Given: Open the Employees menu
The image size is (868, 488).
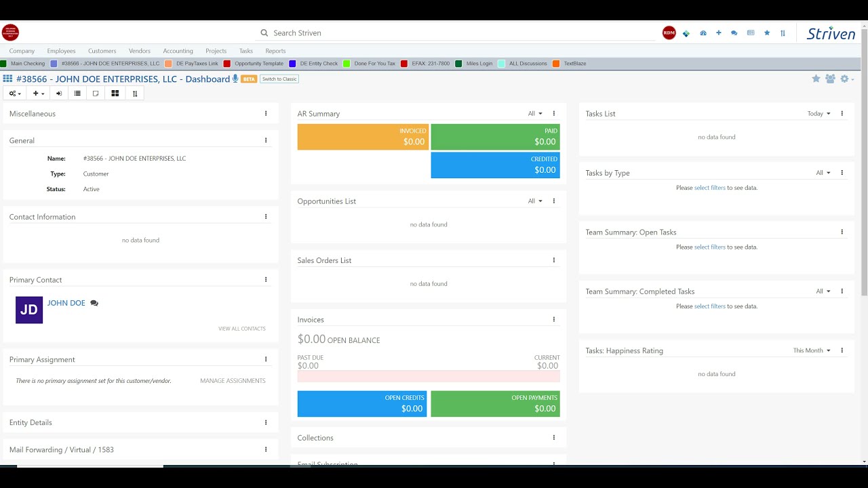Looking at the screenshot, I should click(61, 51).
